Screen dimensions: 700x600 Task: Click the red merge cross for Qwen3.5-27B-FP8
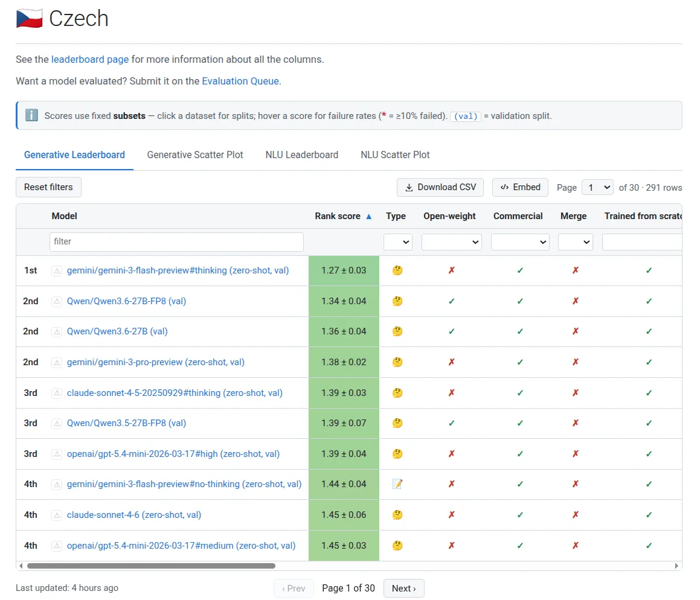[x=576, y=423]
